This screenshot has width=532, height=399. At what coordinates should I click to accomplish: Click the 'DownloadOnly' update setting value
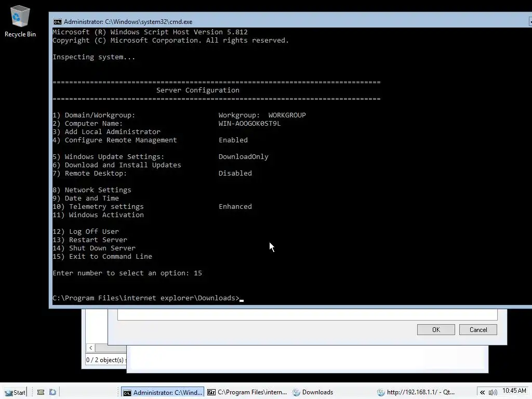coord(243,157)
